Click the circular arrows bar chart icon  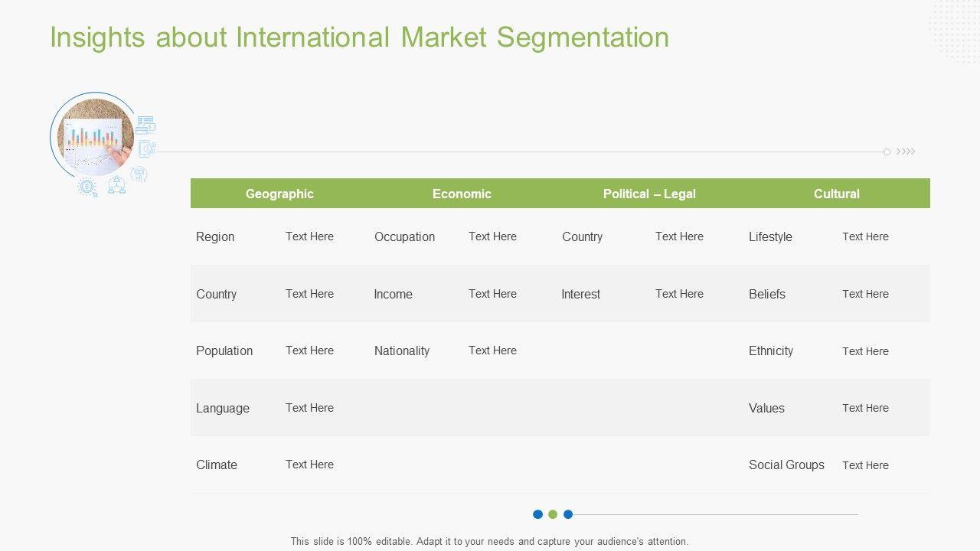139,174
